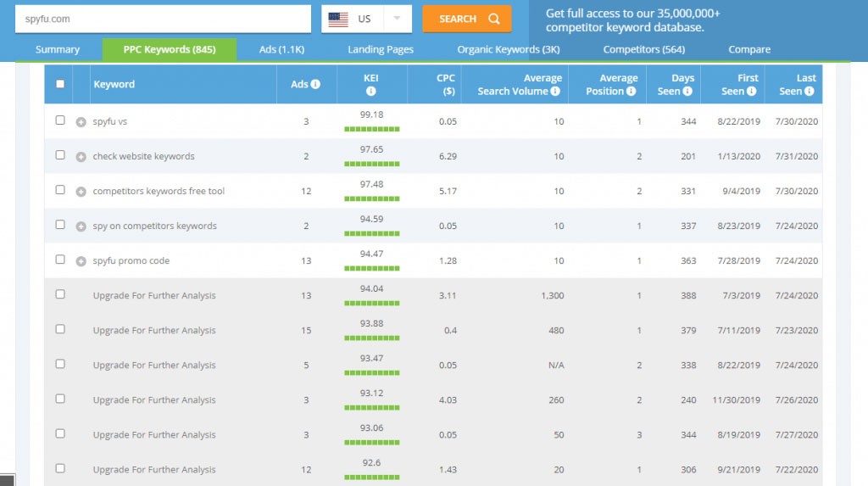Go to Organic Keywords (3K) tab

pos(509,49)
